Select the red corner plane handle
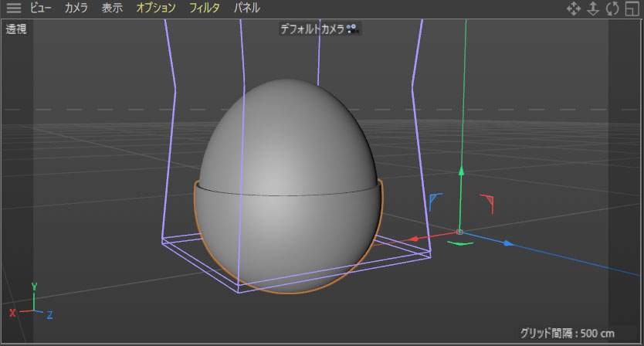644x346 pixels. (x=487, y=202)
